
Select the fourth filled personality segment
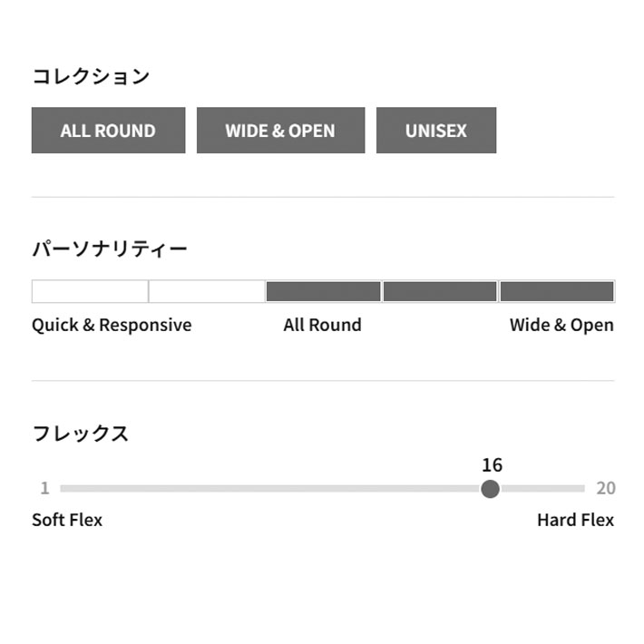point(440,291)
